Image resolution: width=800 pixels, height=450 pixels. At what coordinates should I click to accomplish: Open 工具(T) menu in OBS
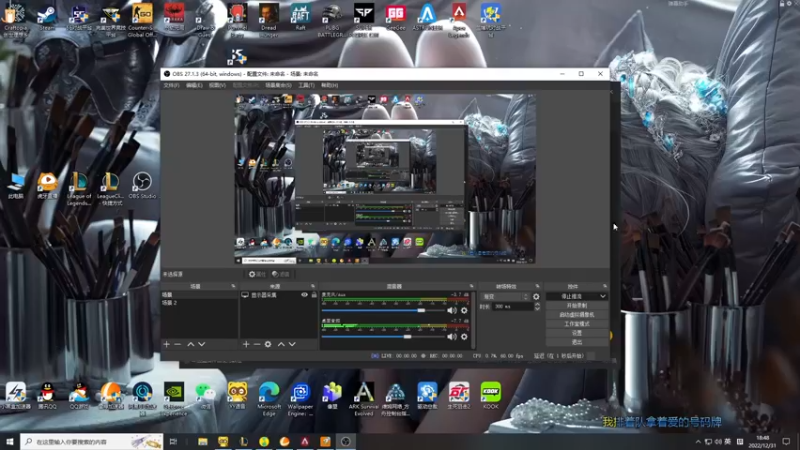pos(306,85)
